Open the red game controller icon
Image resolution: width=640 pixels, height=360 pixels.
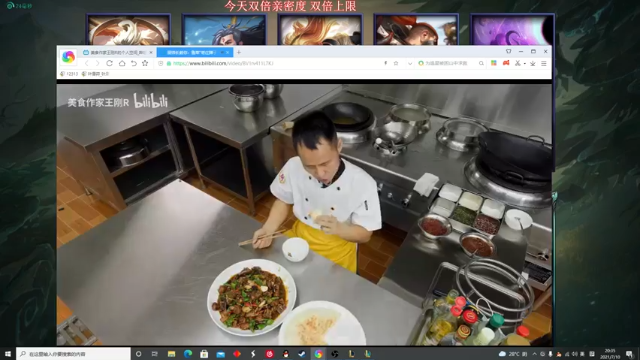click(506, 63)
